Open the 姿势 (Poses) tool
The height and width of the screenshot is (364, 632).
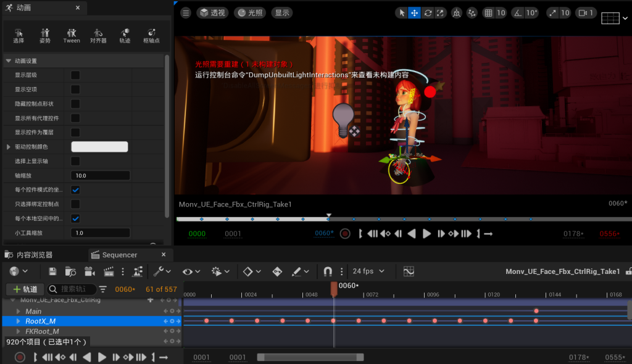pos(44,35)
